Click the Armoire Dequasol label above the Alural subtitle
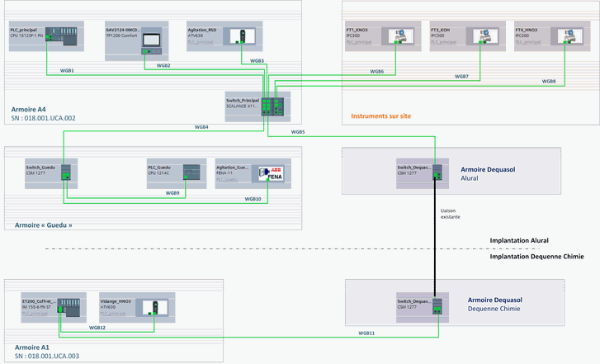 488,169
